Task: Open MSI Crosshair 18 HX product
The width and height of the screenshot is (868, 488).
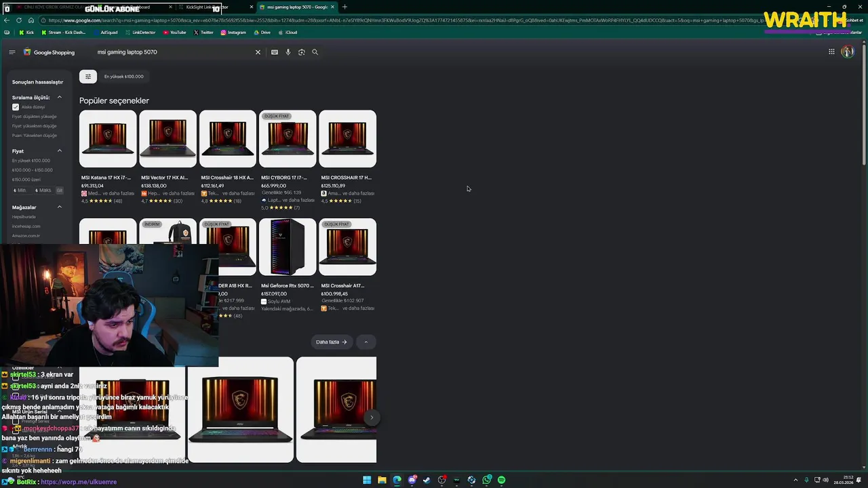Action: pos(228,157)
